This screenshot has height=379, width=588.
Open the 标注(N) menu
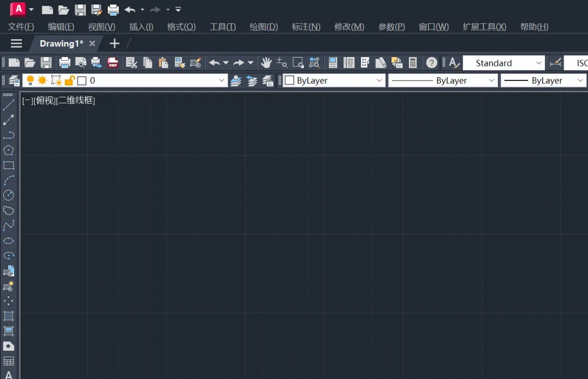(306, 27)
